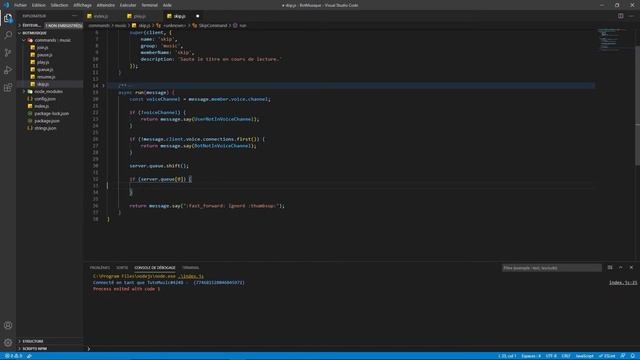
Task: Open the Run and Debug view
Action: pyautogui.click(x=8, y=70)
